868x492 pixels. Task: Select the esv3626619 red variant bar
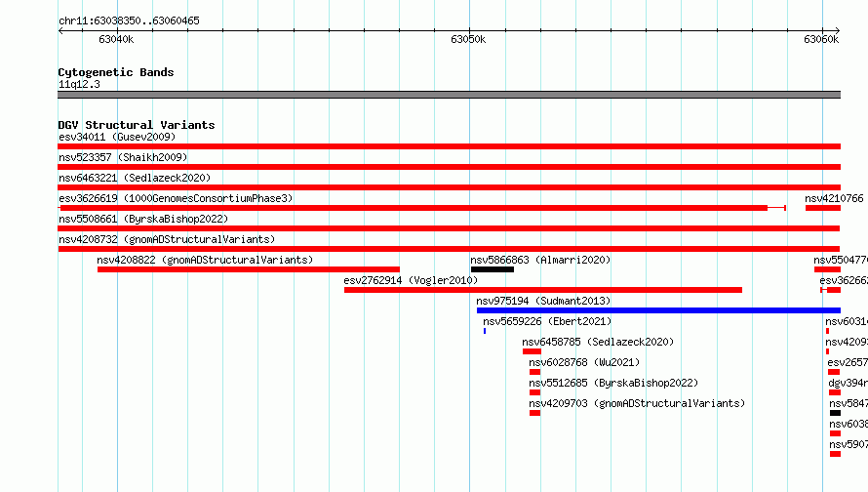(422, 208)
